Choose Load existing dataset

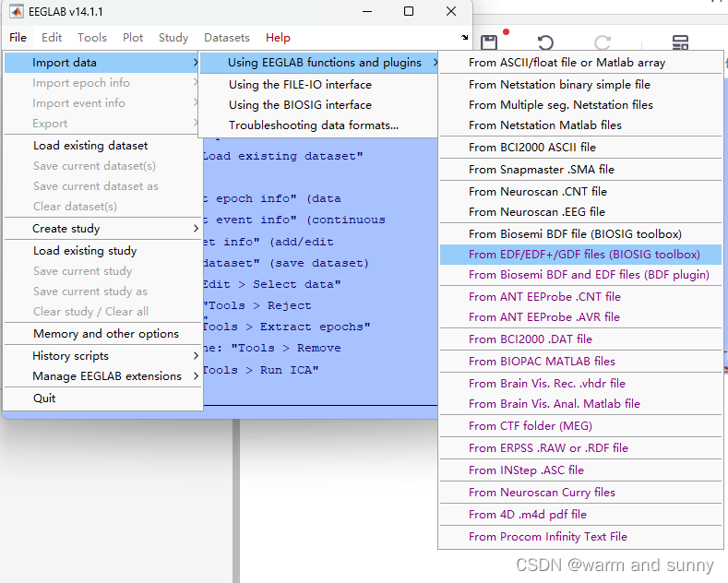[103, 146]
